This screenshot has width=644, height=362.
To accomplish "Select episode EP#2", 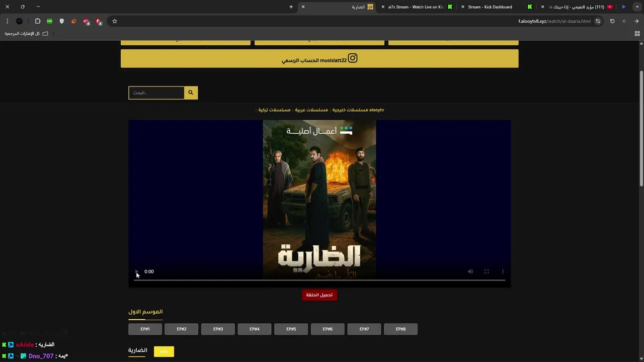I will [x=182, y=329].
